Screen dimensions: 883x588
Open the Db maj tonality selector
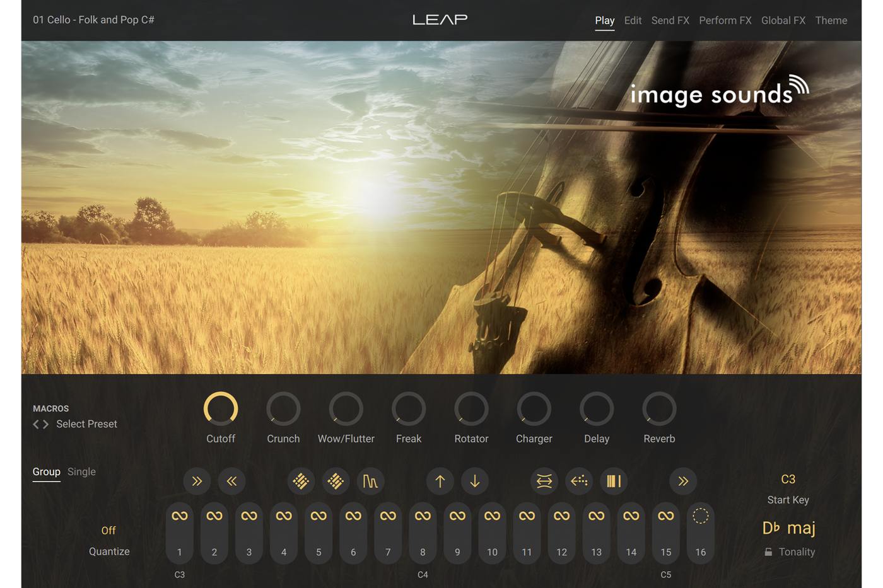pyautogui.click(x=788, y=528)
